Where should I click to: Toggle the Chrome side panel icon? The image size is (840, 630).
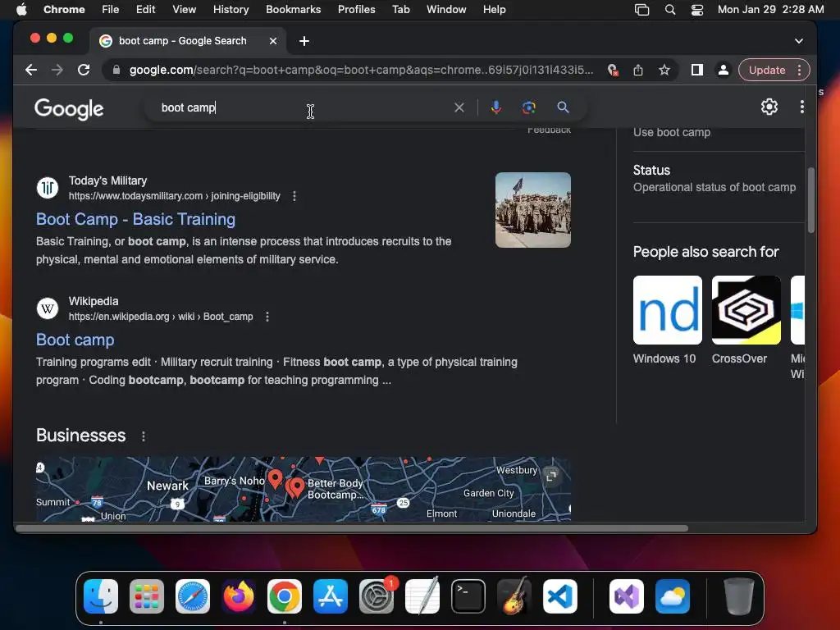point(697,70)
